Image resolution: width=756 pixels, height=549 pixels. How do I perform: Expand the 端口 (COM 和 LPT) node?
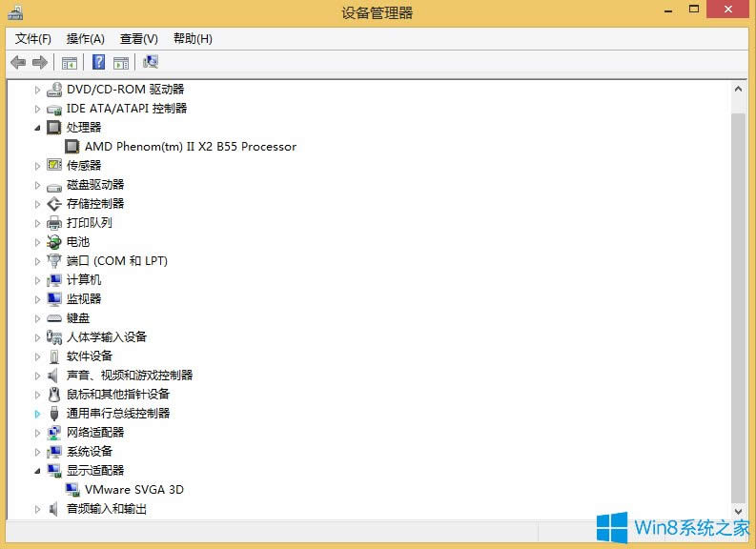[x=37, y=261]
